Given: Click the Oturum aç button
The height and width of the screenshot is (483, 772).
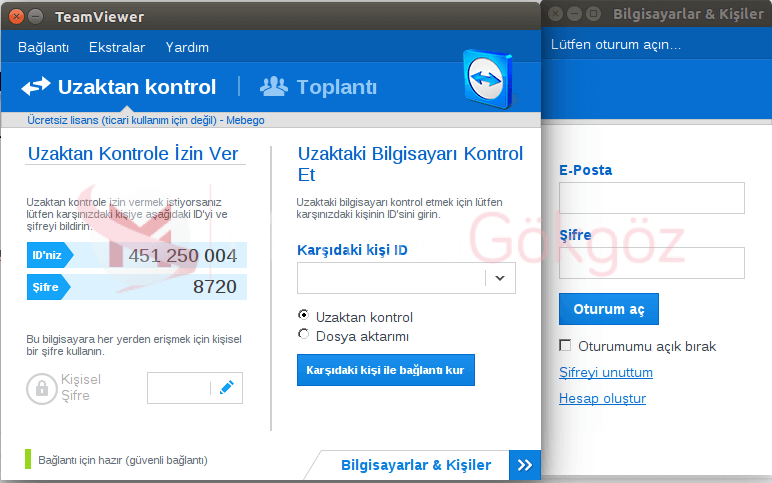Looking at the screenshot, I should coord(609,309).
